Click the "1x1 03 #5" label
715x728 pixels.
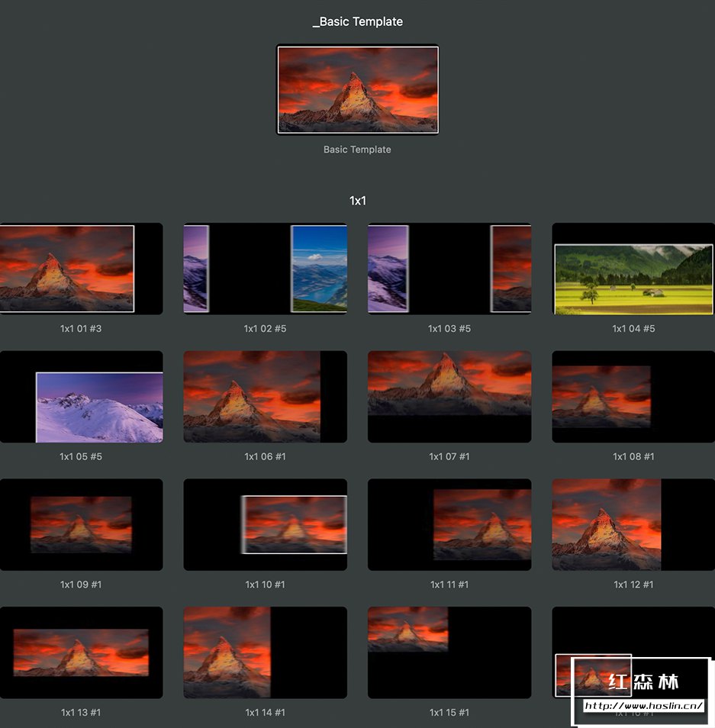click(x=449, y=329)
